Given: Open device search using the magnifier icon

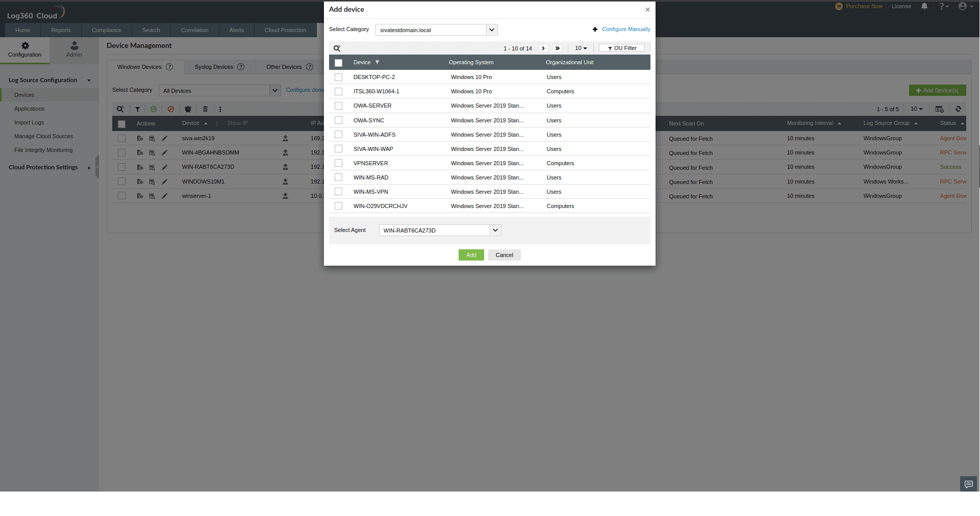Looking at the screenshot, I should pyautogui.click(x=120, y=109).
